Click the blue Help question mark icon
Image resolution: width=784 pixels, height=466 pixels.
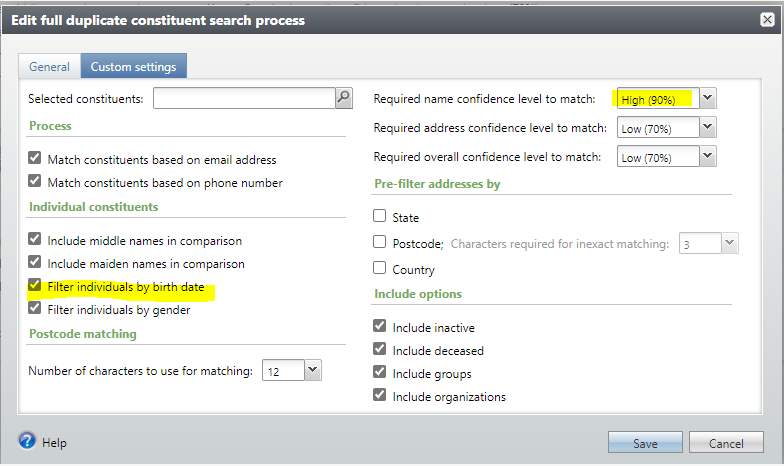[x=27, y=442]
